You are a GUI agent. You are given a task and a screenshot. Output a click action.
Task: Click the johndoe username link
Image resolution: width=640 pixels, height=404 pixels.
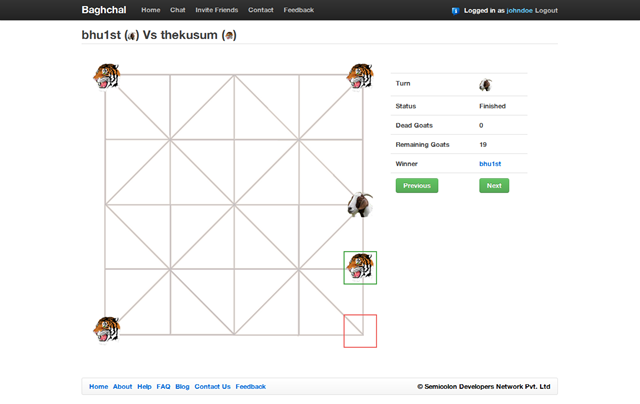click(519, 11)
